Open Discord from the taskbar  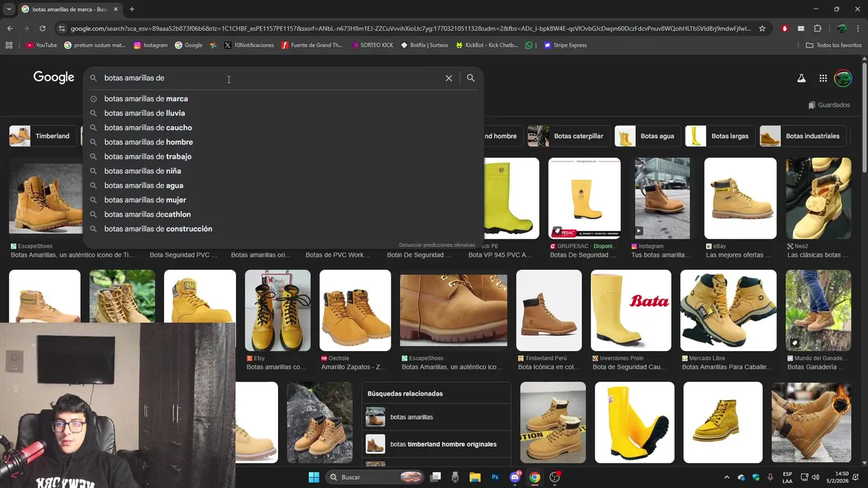click(x=515, y=477)
